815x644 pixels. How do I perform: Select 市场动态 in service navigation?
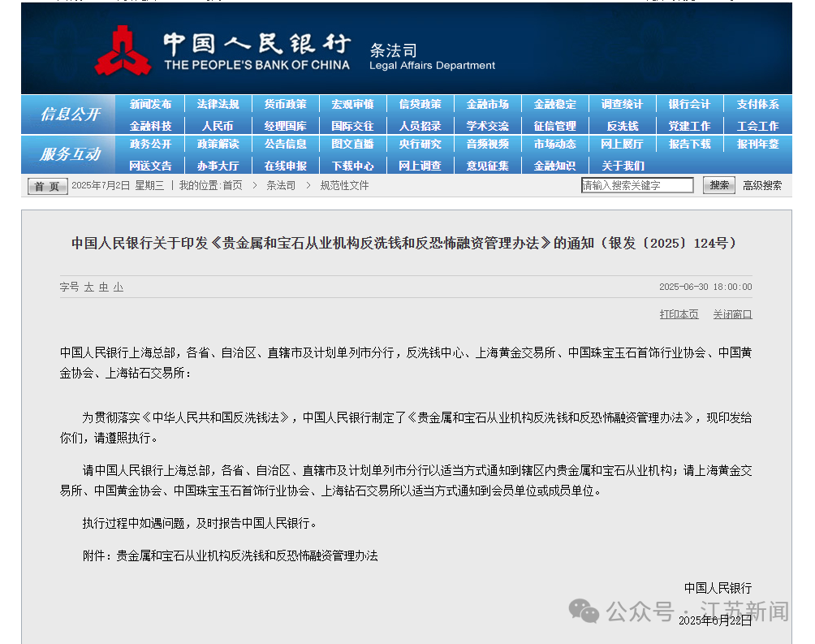[554, 144]
